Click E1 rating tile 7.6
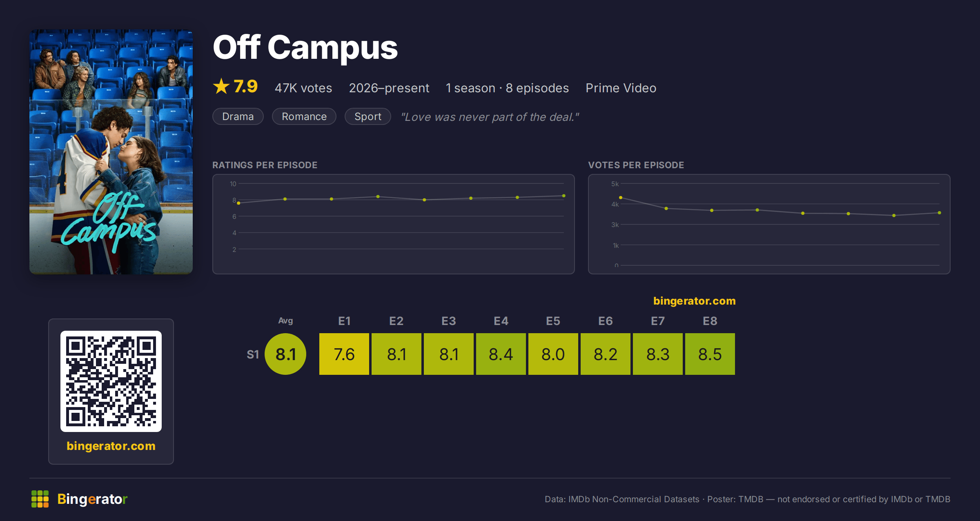Image resolution: width=980 pixels, height=521 pixels. (x=344, y=354)
